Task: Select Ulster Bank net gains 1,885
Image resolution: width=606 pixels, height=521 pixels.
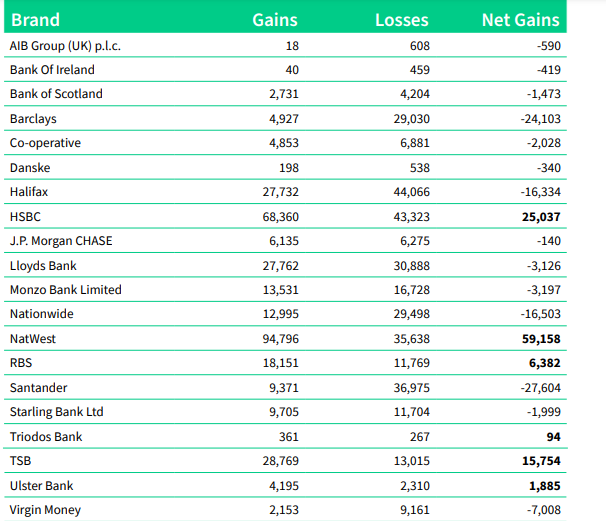Action: [541, 486]
